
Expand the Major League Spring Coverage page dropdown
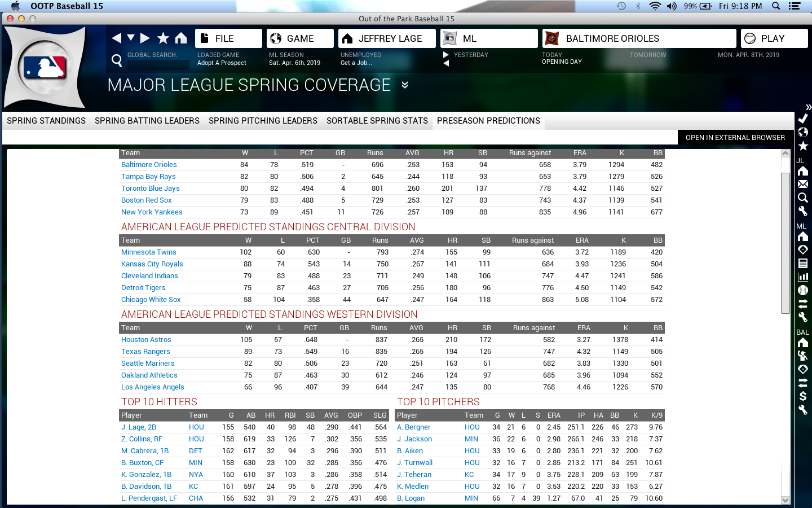pyautogui.click(x=405, y=85)
